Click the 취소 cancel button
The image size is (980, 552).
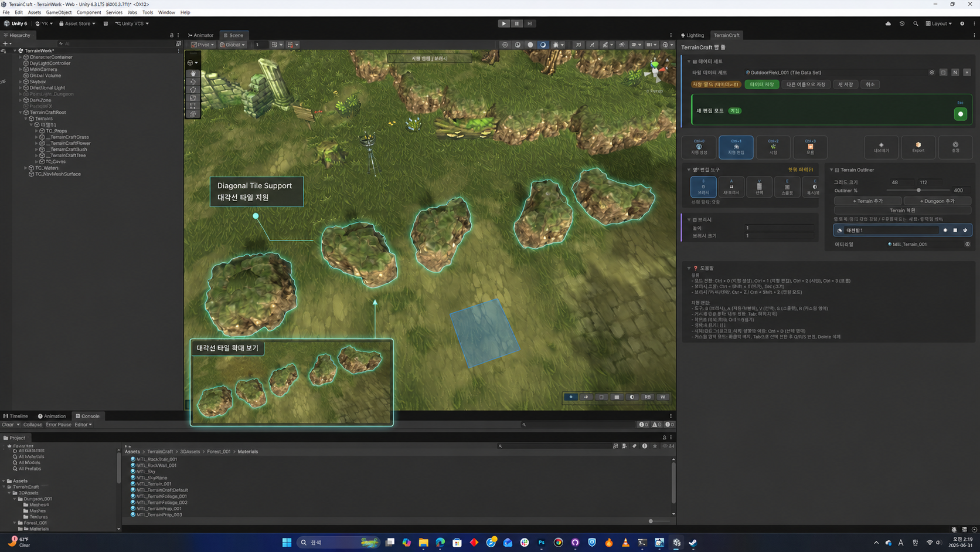pyautogui.click(x=870, y=84)
